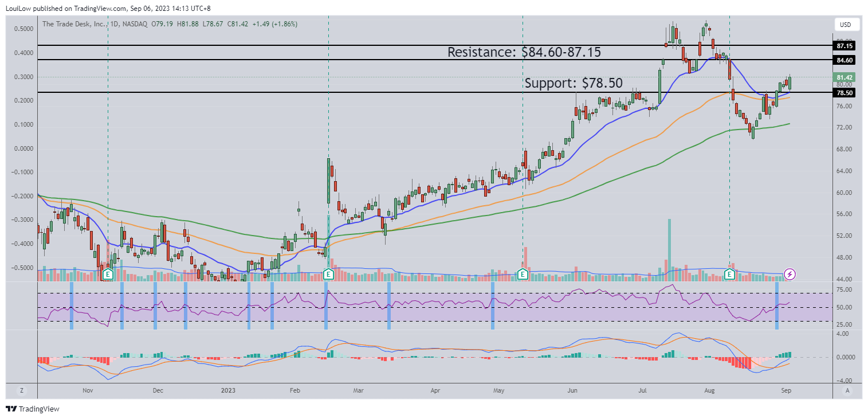Click the '52.00' price axis value
The image size is (868, 419).
coord(845,236)
